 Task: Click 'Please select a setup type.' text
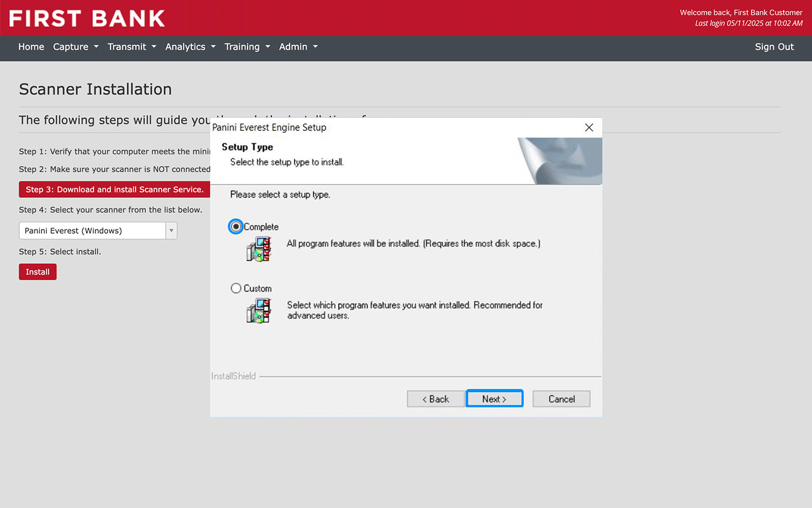click(280, 194)
